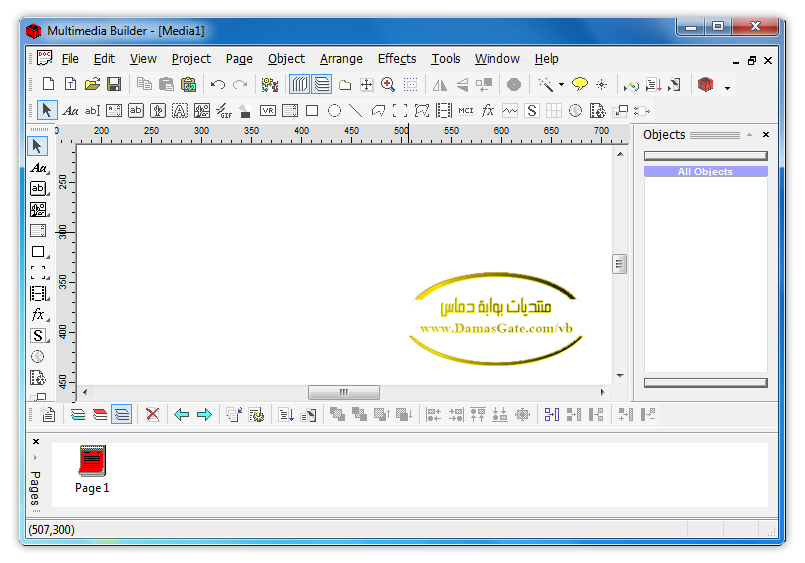
Task: Select the Rectangle tool in the object toolbar
Action: pos(312,110)
